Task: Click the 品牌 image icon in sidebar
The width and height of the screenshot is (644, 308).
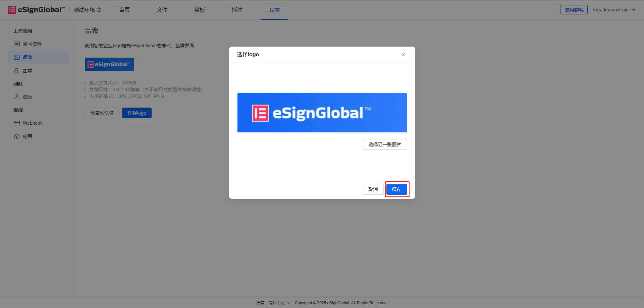Action: (17, 57)
